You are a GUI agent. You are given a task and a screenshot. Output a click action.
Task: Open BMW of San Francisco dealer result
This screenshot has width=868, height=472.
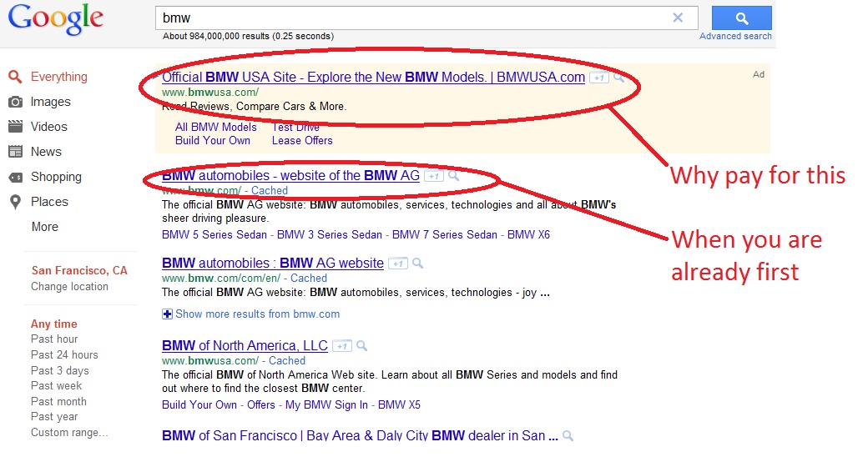360,435
